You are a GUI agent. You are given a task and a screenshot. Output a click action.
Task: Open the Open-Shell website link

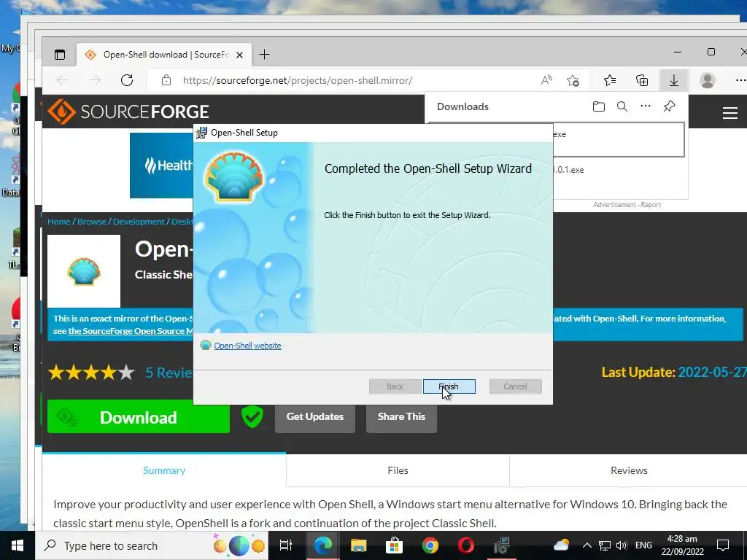[247, 346]
